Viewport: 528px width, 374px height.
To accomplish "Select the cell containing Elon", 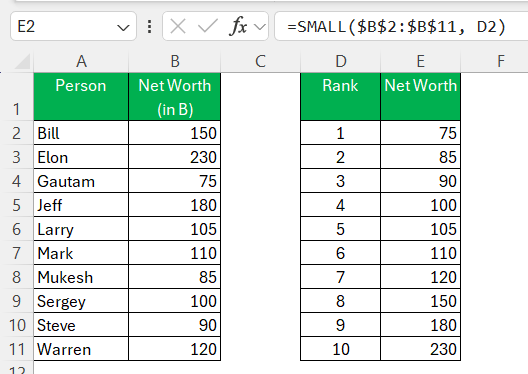I will click(81, 157).
